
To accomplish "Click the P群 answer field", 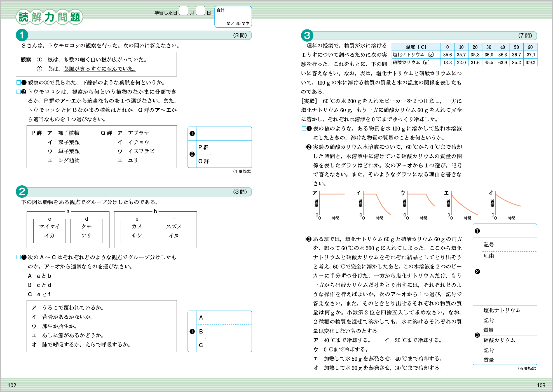I will [x=224, y=147].
